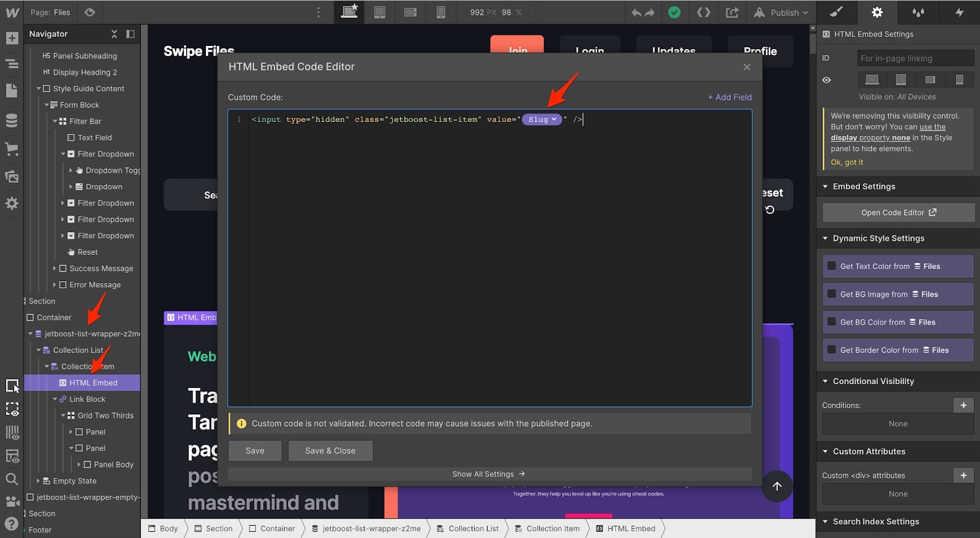This screenshot has height=538, width=980.
Task: Open the Add Elements panel
Action: click(12, 38)
